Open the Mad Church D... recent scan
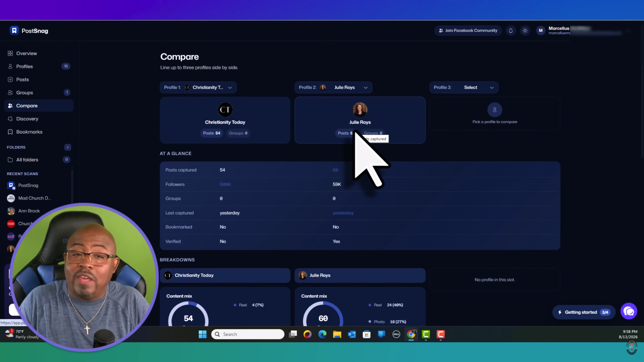Screen dimensions: 644x362 tap(29, 198)
